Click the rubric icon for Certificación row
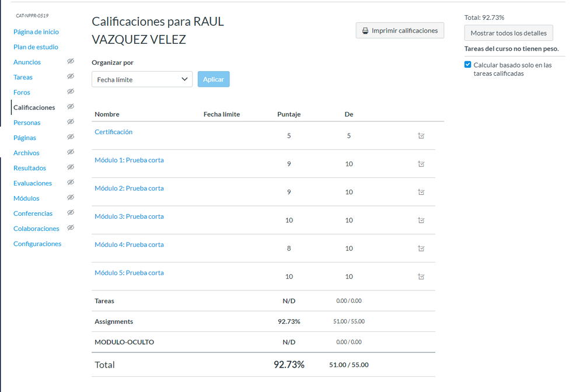Image resolution: width=583 pixels, height=392 pixels. [x=421, y=136]
